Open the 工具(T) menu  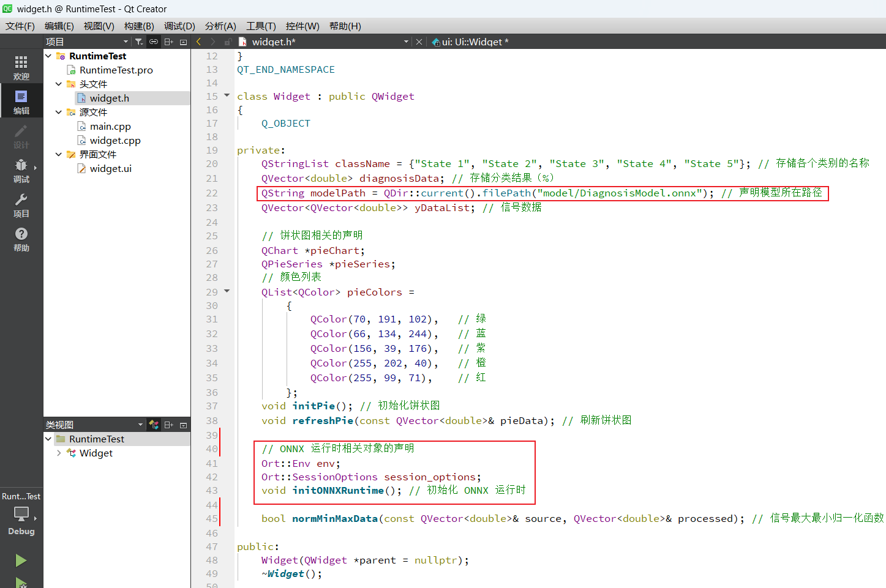(x=261, y=26)
